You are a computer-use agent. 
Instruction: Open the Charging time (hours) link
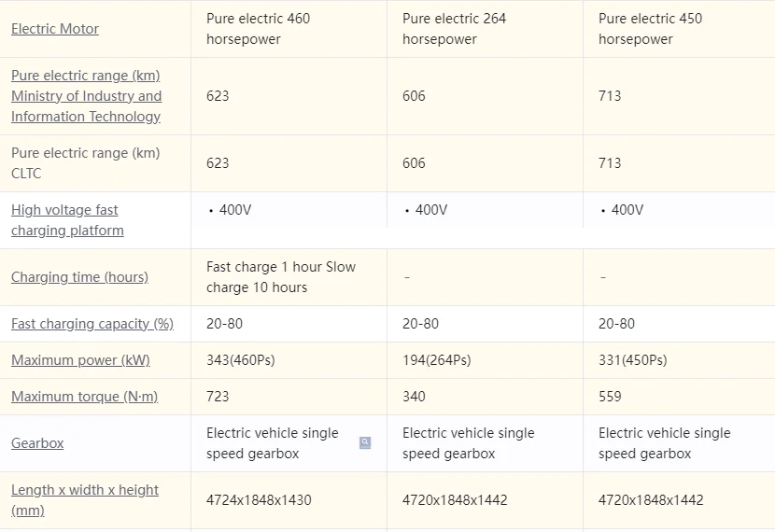tap(79, 277)
